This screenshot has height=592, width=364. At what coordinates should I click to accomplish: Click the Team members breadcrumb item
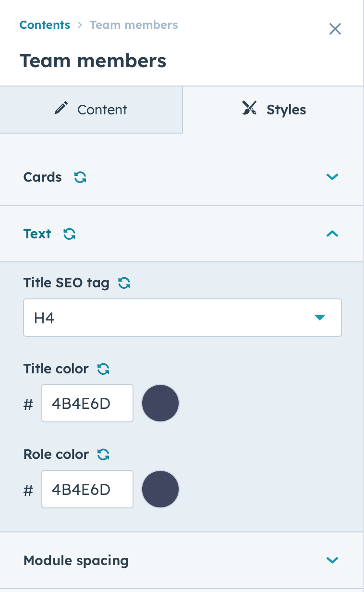point(134,25)
